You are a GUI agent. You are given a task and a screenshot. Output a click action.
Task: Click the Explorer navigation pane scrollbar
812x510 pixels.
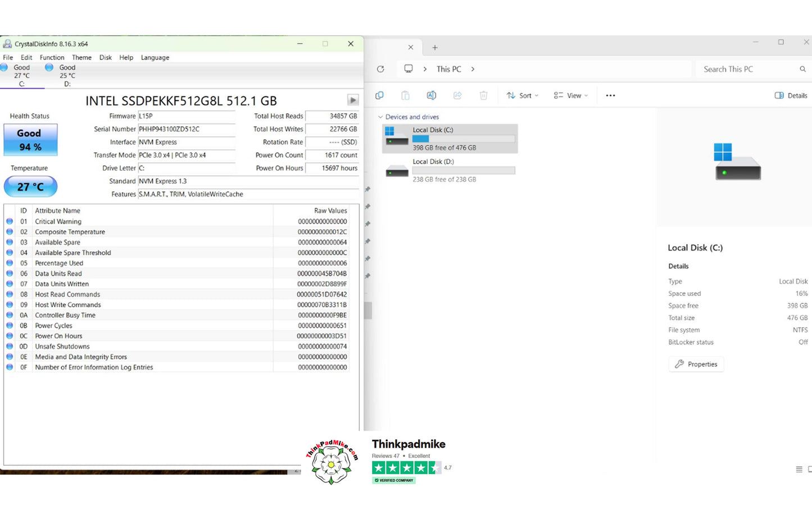pyautogui.click(x=368, y=311)
